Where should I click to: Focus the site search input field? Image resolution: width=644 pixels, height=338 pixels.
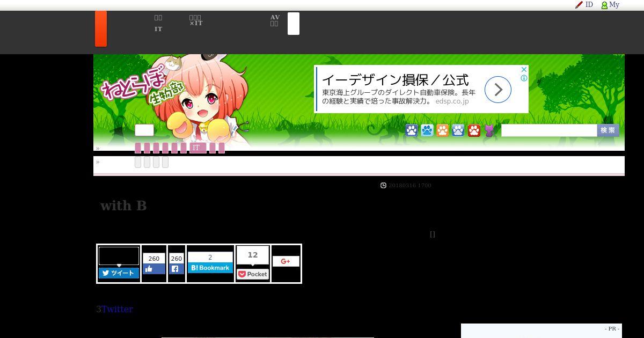549,130
